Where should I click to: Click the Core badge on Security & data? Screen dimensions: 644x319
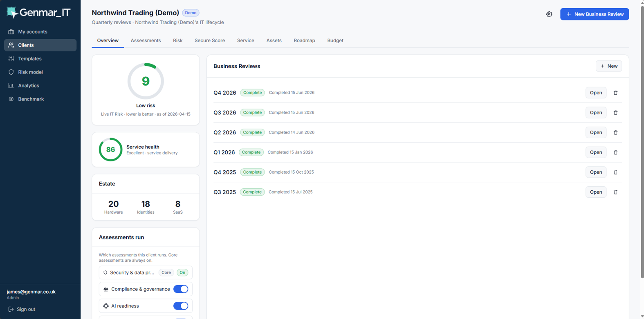[x=166, y=272]
